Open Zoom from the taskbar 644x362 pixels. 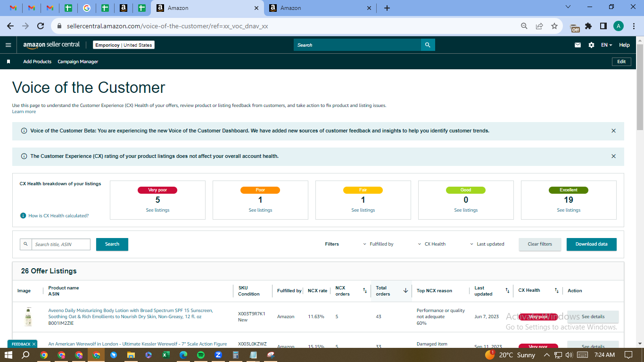[218, 355]
